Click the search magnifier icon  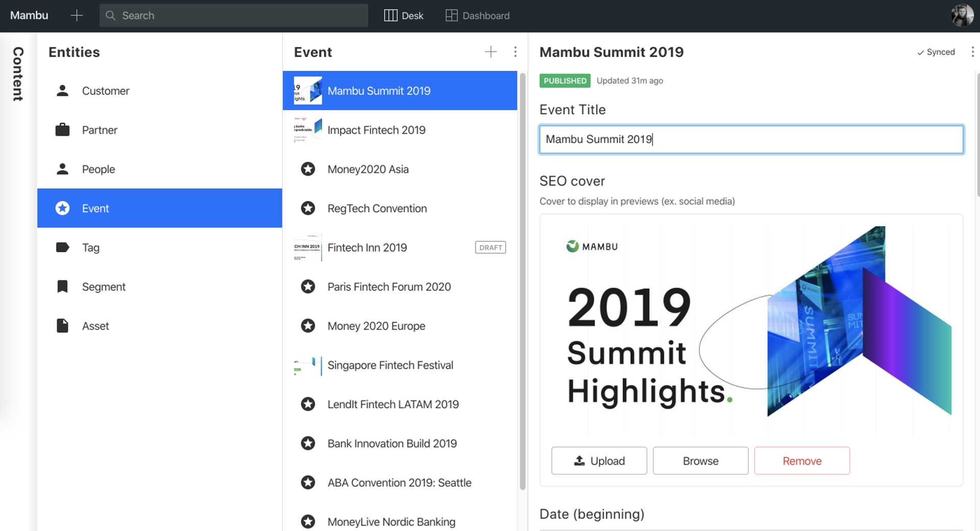point(110,15)
